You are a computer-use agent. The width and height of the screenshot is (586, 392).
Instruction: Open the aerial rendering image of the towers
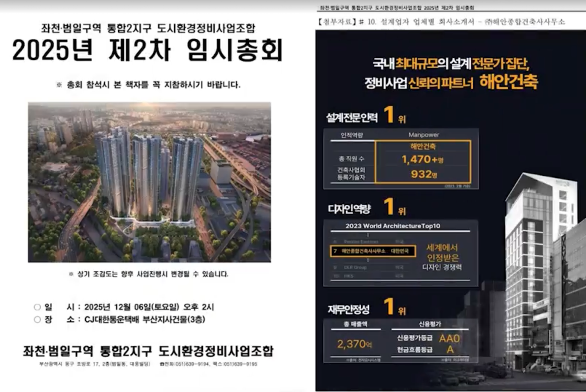click(x=149, y=182)
